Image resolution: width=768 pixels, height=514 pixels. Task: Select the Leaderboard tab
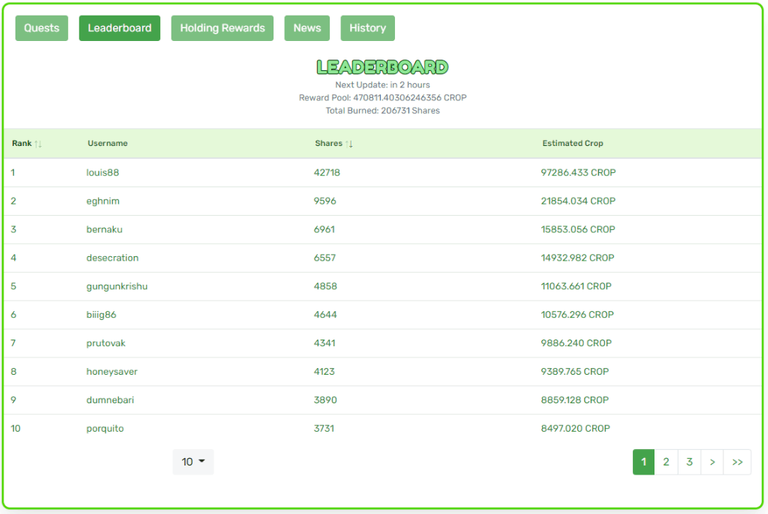click(120, 28)
